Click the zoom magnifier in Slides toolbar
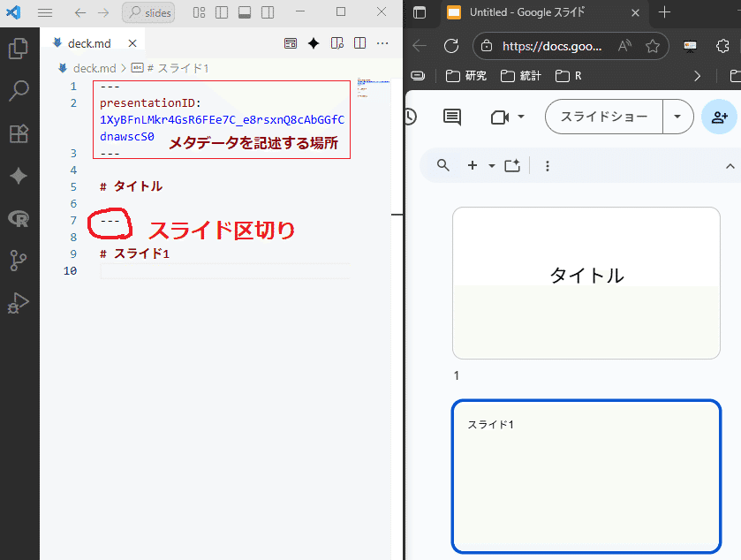The image size is (741, 560). point(442,165)
